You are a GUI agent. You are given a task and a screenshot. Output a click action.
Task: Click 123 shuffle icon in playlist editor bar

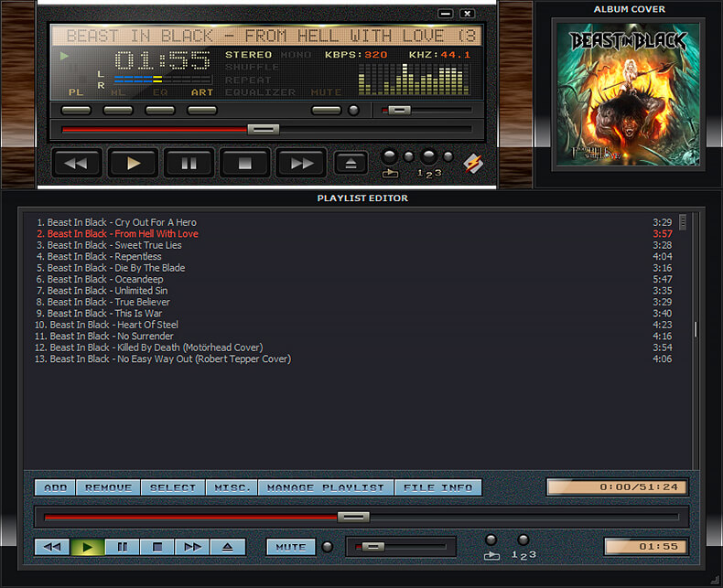[x=523, y=555]
